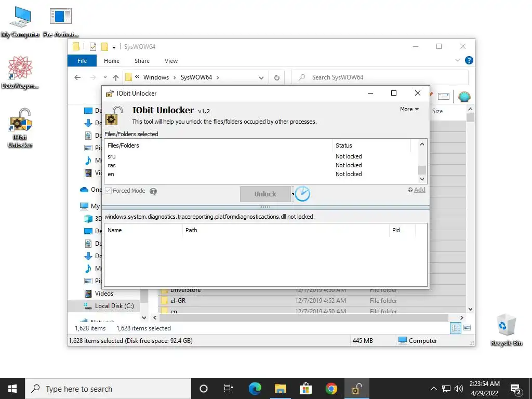Expand the address bar history dropdown
The image size is (532, 399).
click(261, 78)
